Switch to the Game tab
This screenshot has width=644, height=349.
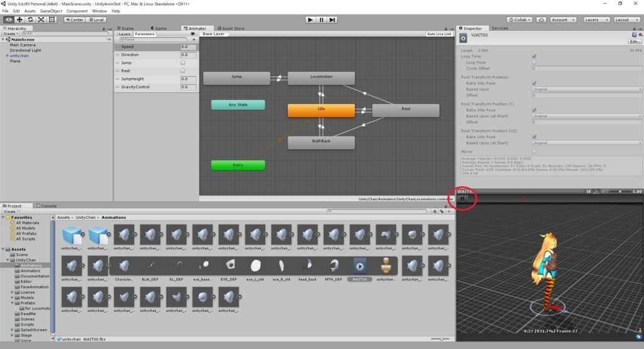click(x=158, y=28)
